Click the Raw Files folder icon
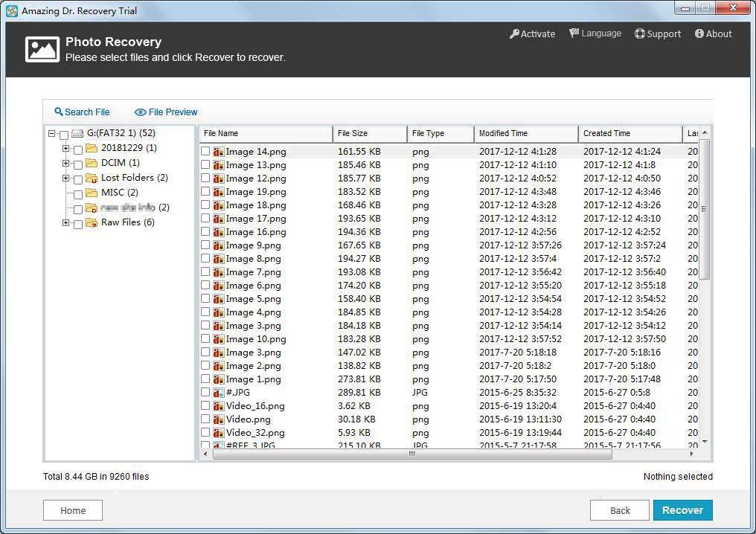Image resolution: width=756 pixels, height=534 pixels. click(x=92, y=222)
